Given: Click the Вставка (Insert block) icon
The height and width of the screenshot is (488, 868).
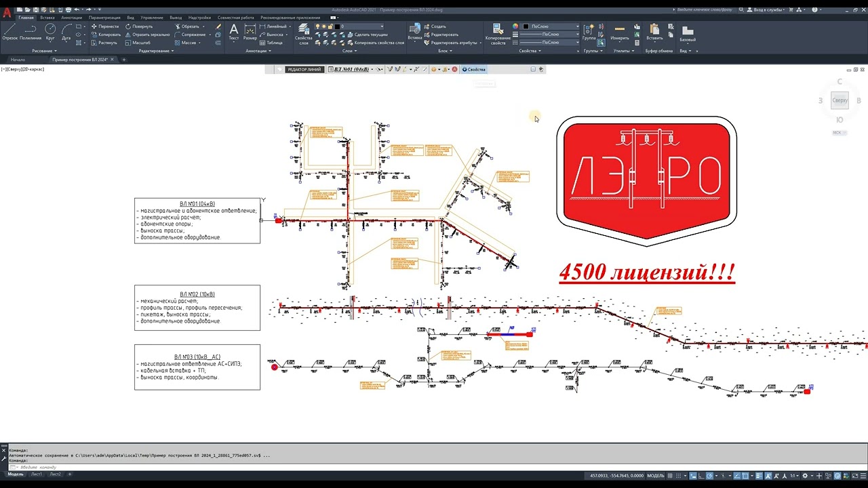Looking at the screenshot, I should (415, 32).
